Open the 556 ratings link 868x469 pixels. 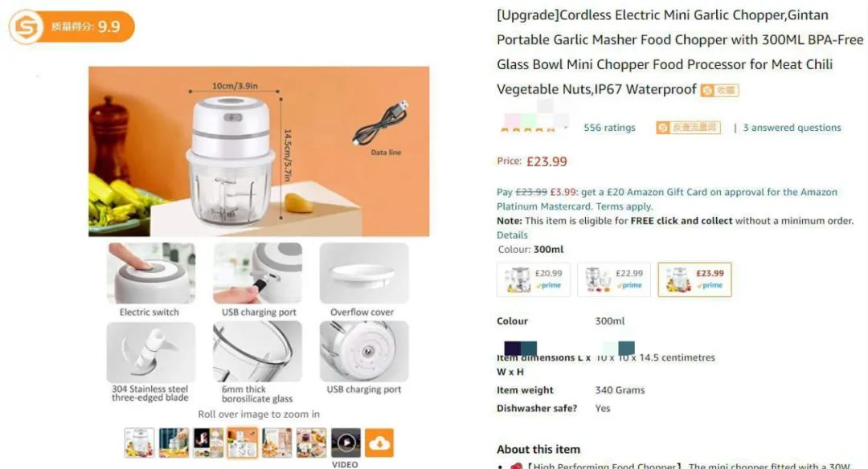click(609, 128)
